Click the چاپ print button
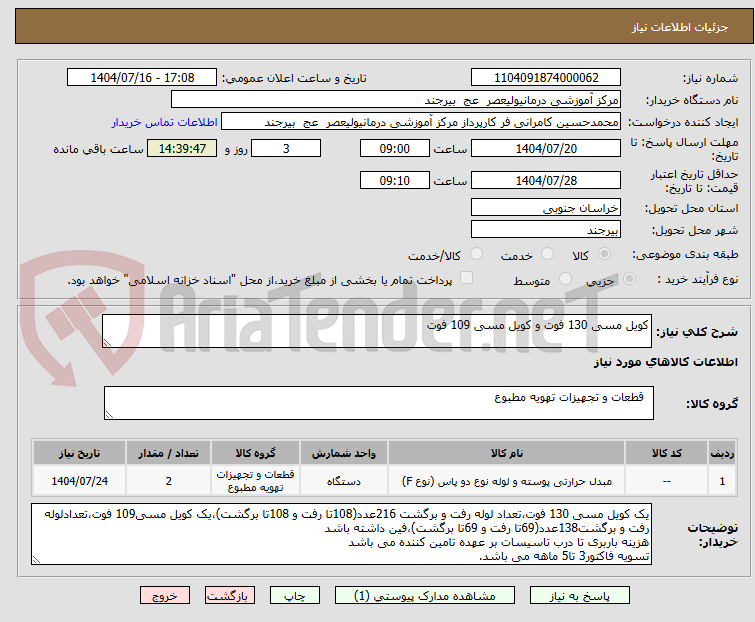 click(x=295, y=596)
